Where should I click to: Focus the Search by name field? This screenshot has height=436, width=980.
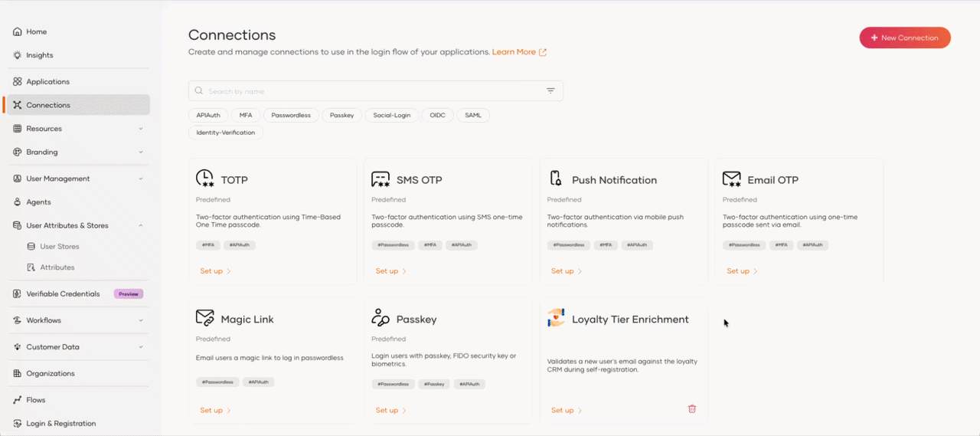(x=375, y=91)
